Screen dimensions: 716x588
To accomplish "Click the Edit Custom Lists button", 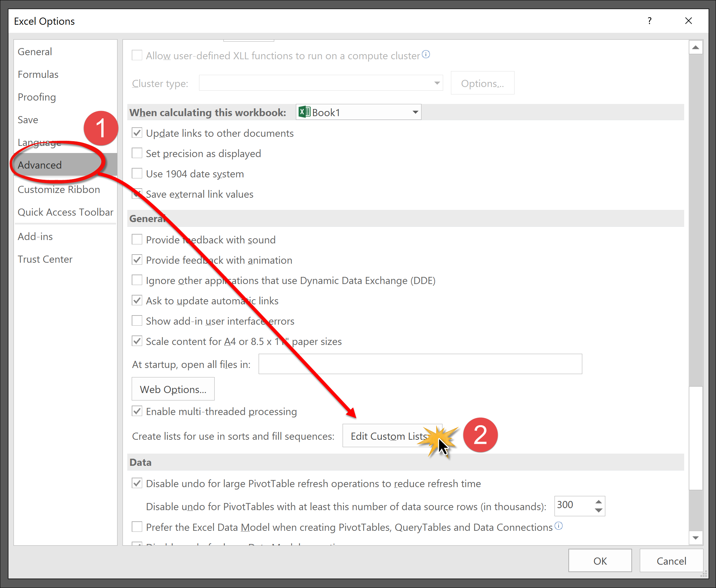I will [x=392, y=436].
